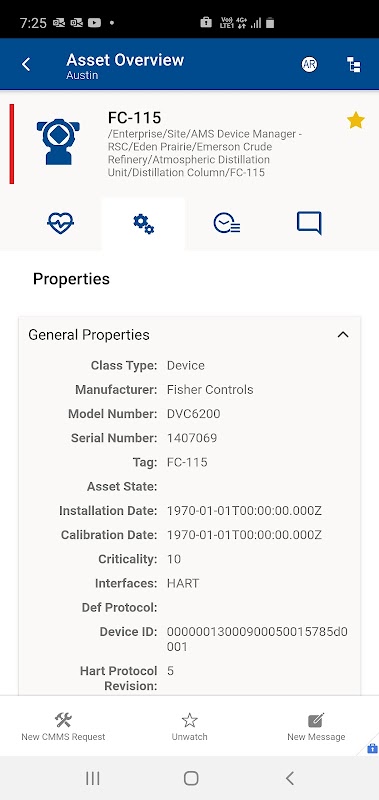Image resolution: width=379 pixels, height=800 pixels.
Task: Switch to the health heartbeat tab
Action: 61,223
